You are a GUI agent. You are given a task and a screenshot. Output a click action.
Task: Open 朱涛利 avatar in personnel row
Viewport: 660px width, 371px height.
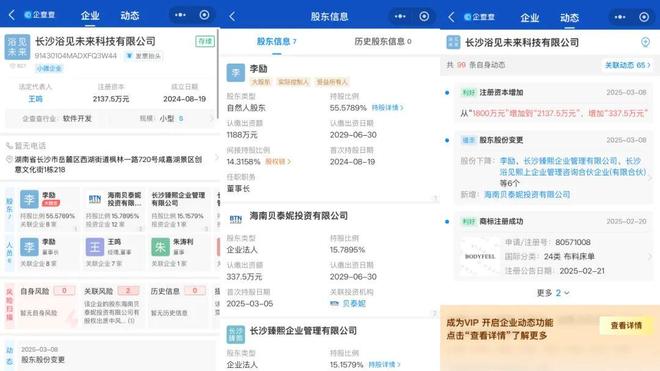coord(160,247)
